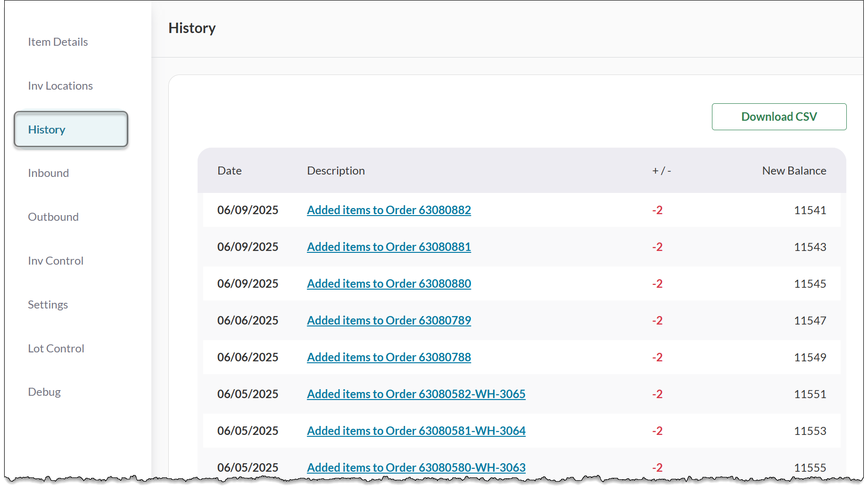Screen dimensions: 868x492
Task: Open the Settings section
Action: click(48, 304)
